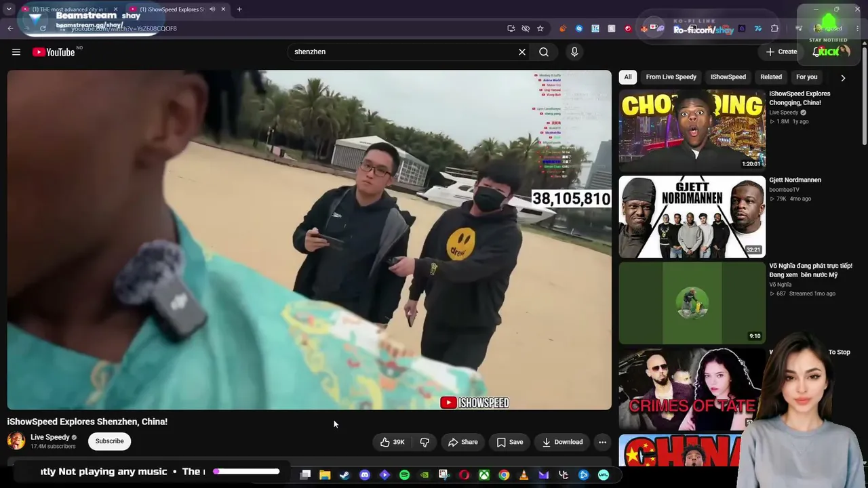Open the YouTube guide hamburger menu
This screenshot has height=488, width=868.
(16, 52)
